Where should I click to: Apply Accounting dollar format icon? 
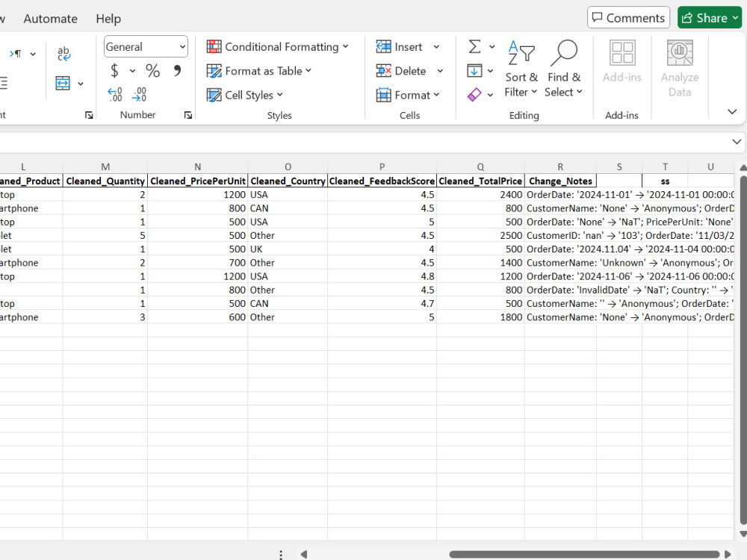[114, 70]
